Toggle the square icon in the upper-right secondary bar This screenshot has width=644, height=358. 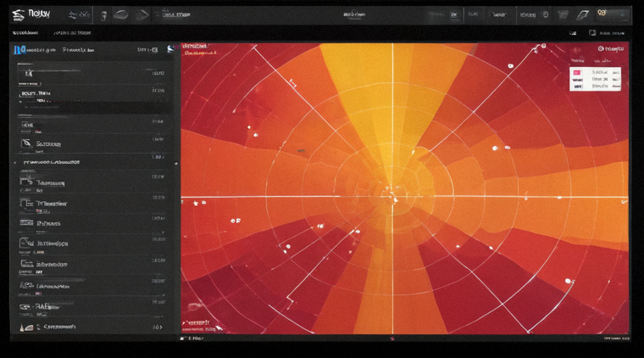pyautogui.click(x=592, y=32)
